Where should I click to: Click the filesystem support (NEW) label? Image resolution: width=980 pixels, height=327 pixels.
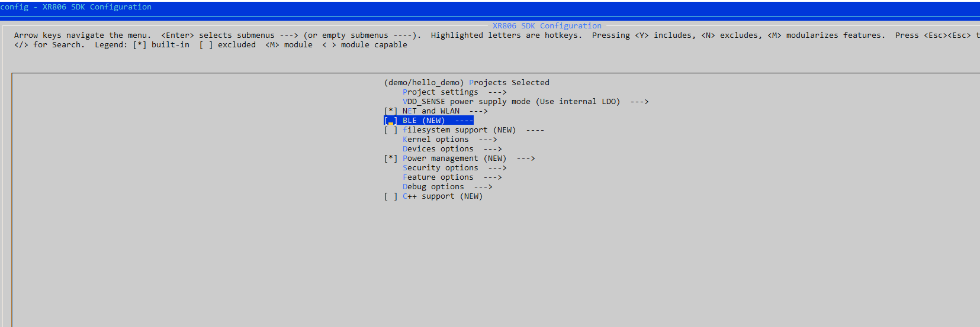coord(460,130)
